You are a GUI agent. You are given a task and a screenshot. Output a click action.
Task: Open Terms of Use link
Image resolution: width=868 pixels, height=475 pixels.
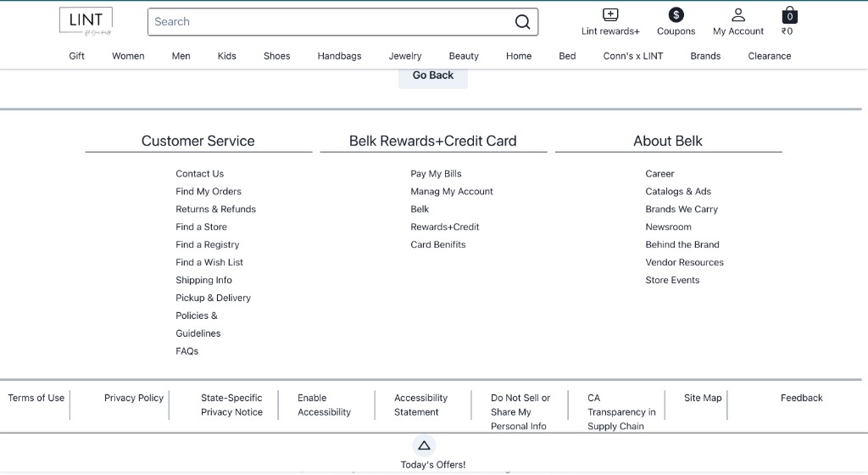[36, 398]
